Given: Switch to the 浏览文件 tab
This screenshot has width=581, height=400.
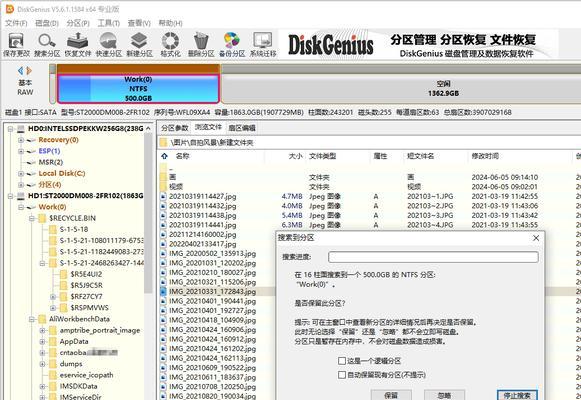Looking at the screenshot, I should pyautogui.click(x=208, y=127).
